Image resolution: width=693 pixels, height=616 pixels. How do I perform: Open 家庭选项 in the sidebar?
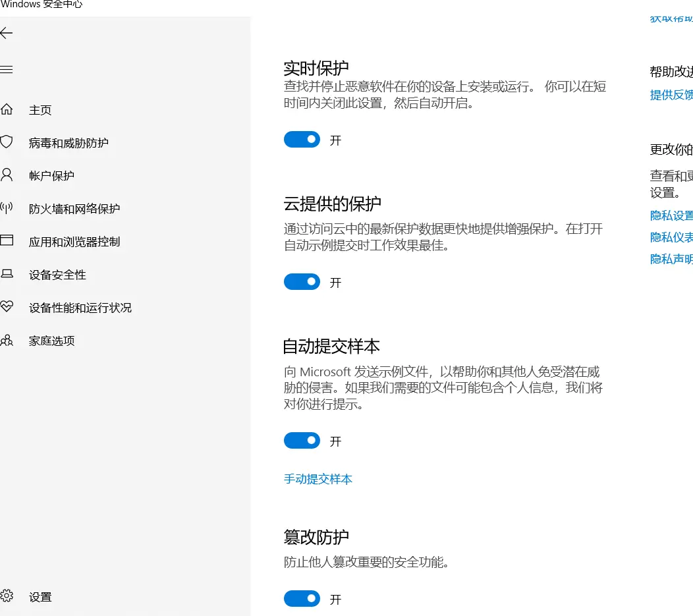pos(51,341)
